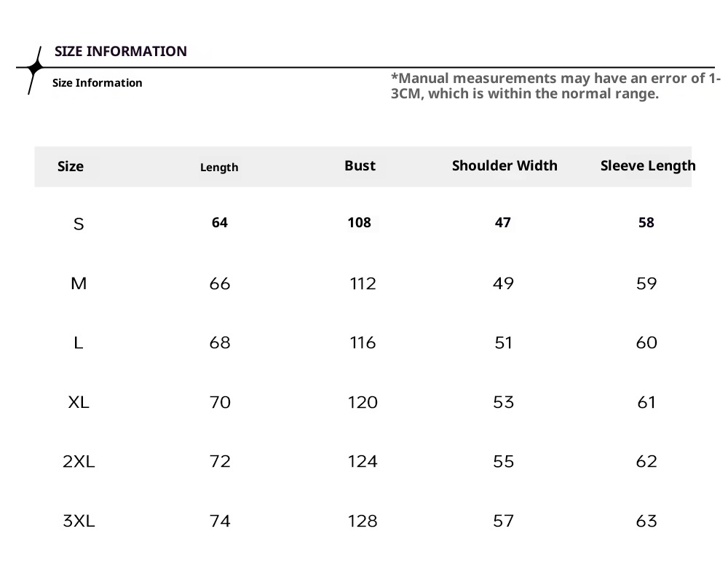This screenshot has width=728, height=566.
Task: Click the 108 bust value for S
Action: point(360,223)
